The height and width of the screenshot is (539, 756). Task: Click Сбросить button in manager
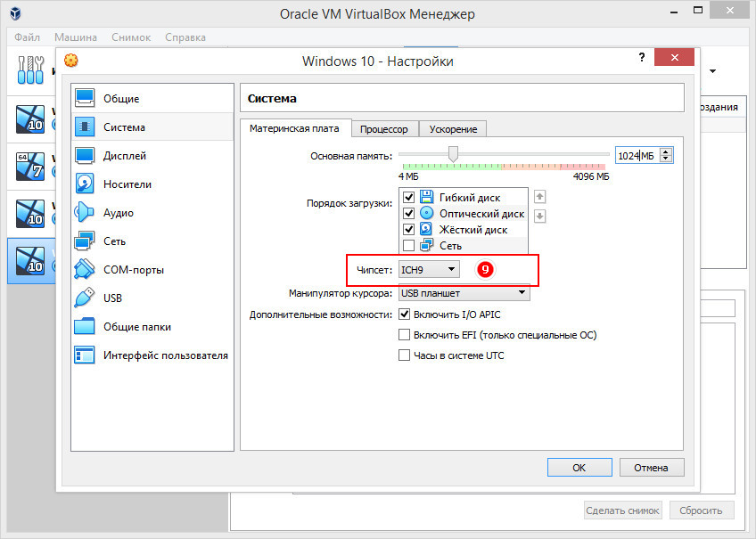[701, 510]
